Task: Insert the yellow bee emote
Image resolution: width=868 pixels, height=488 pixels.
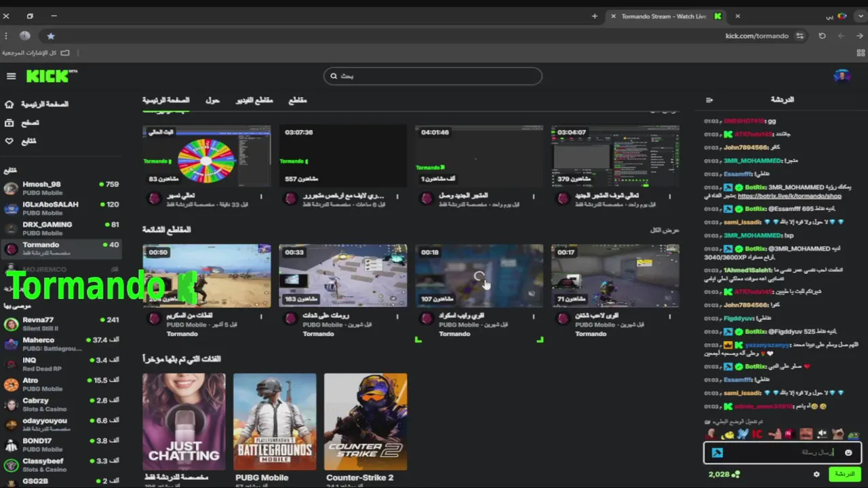Action: pyautogui.click(x=727, y=434)
